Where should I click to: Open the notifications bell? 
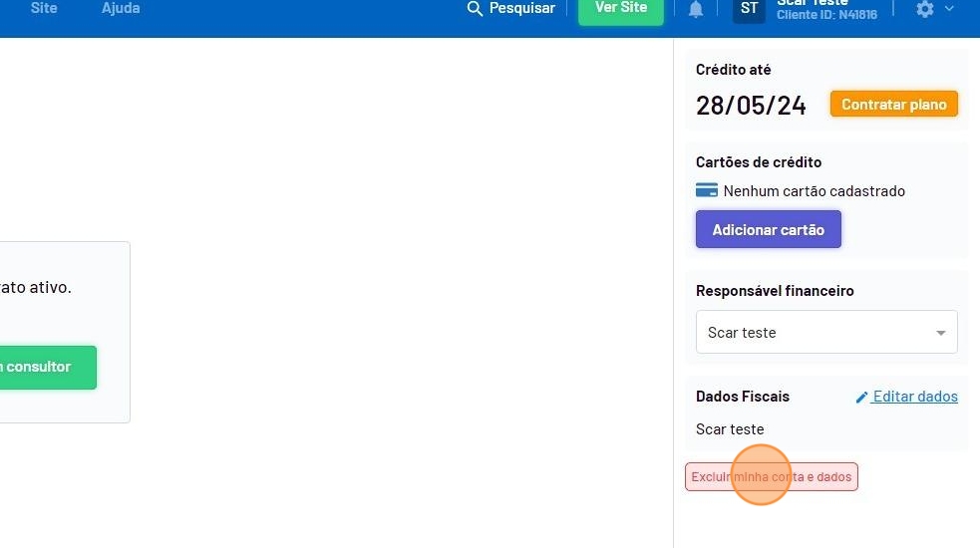point(696,9)
